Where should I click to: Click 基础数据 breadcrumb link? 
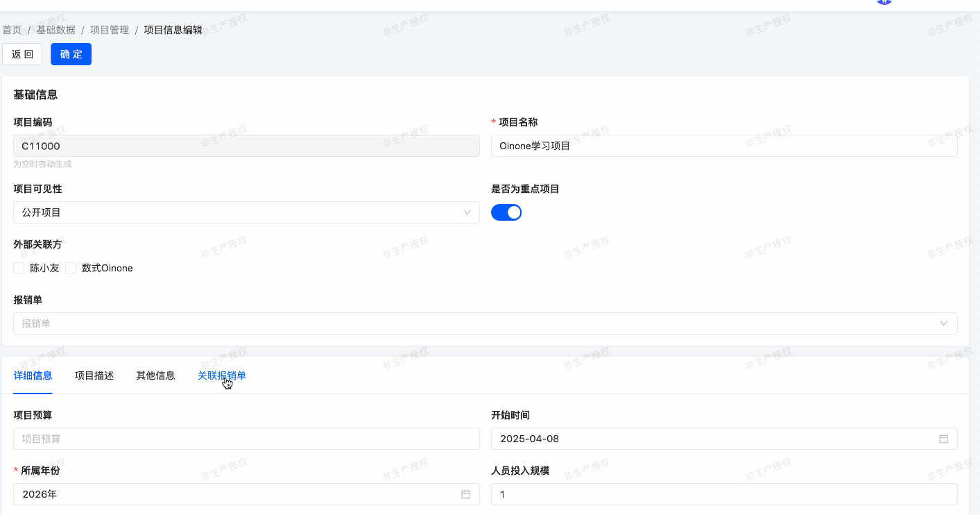[x=55, y=30]
